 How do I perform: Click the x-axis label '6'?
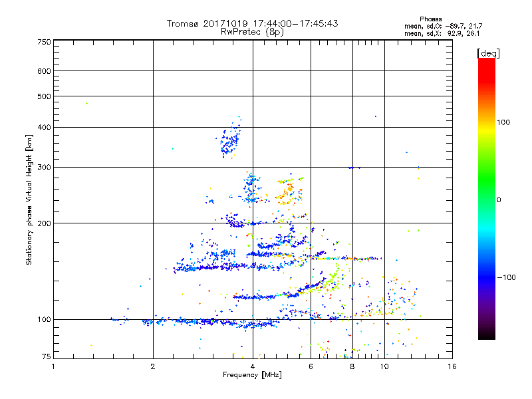pyautogui.click(x=311, y=366)
